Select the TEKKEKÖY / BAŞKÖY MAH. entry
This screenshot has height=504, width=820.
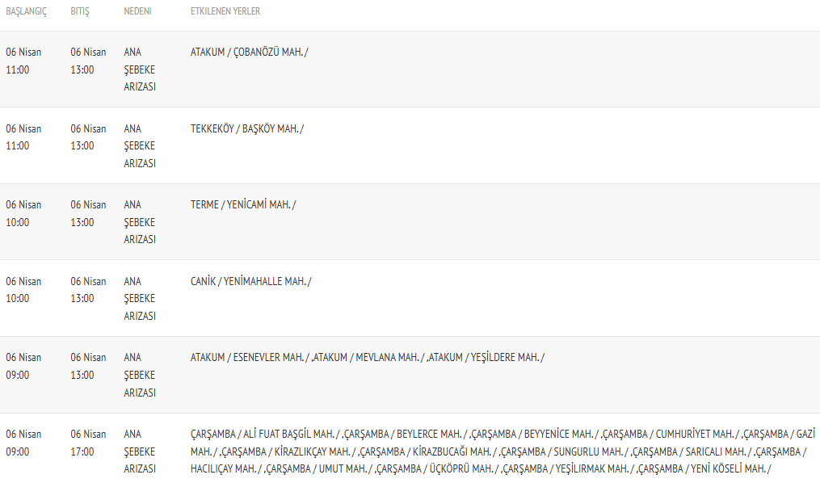[246, 128]
